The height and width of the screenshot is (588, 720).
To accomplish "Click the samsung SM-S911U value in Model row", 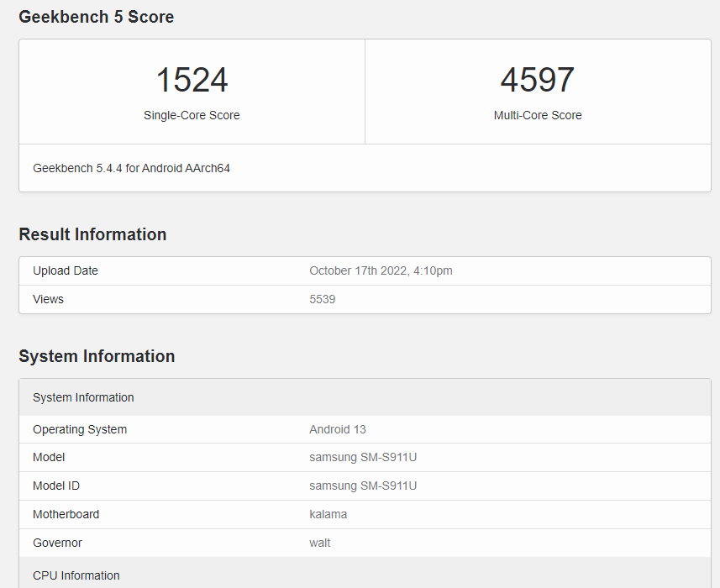I will click(363, 457).
